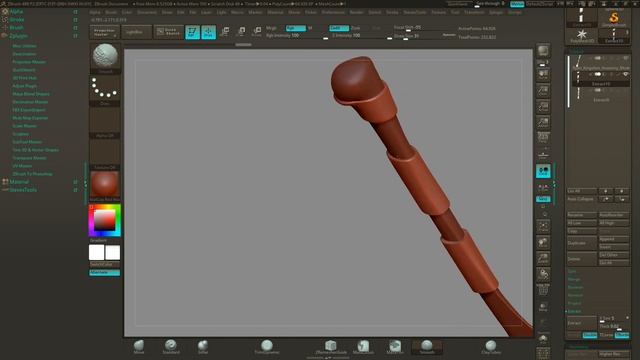Click the Duplicate subtool button
This screenshot has width=640, height=360.
(x=581, y=243)
